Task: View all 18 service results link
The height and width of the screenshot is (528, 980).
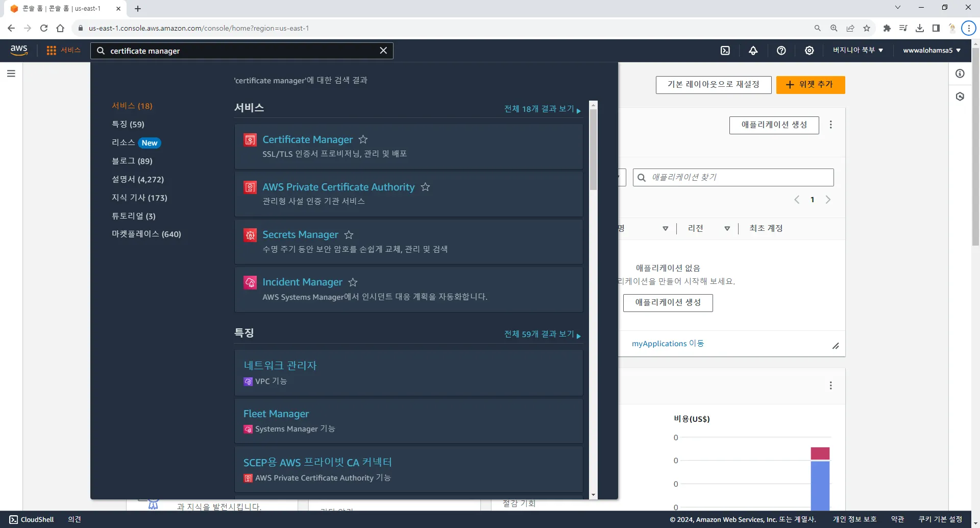Action: pos(543,109)
